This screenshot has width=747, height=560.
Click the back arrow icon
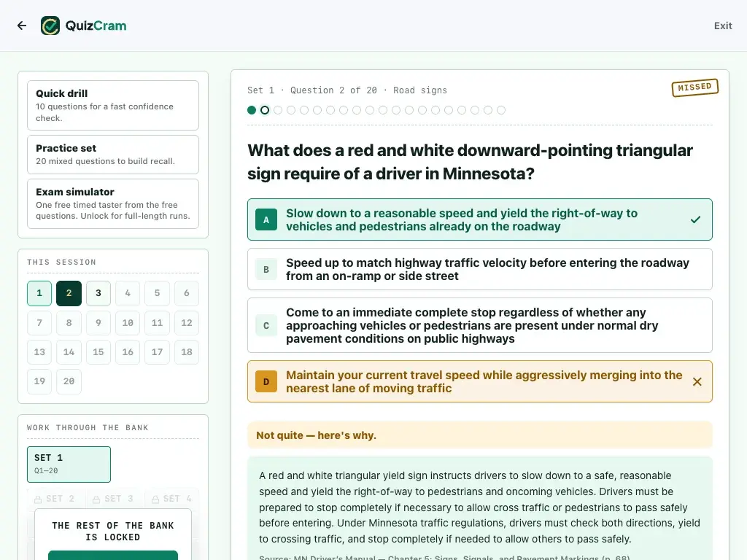(x=22, y=26)
